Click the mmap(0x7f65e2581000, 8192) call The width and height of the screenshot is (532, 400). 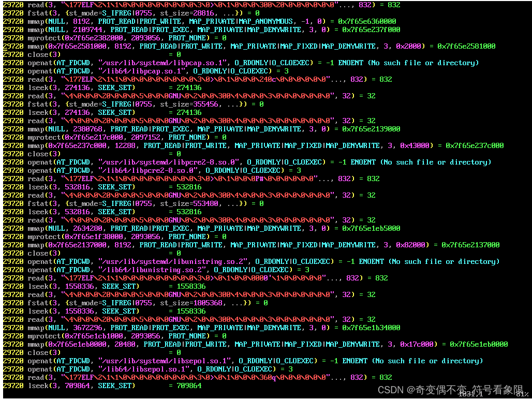click(249, 46)
